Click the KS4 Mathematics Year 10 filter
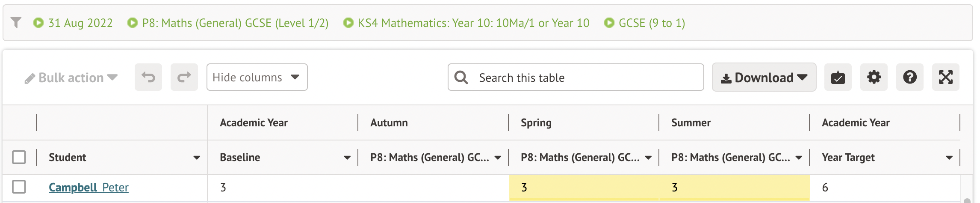This screenshot has width=980, height=203. tap(466, 23)
